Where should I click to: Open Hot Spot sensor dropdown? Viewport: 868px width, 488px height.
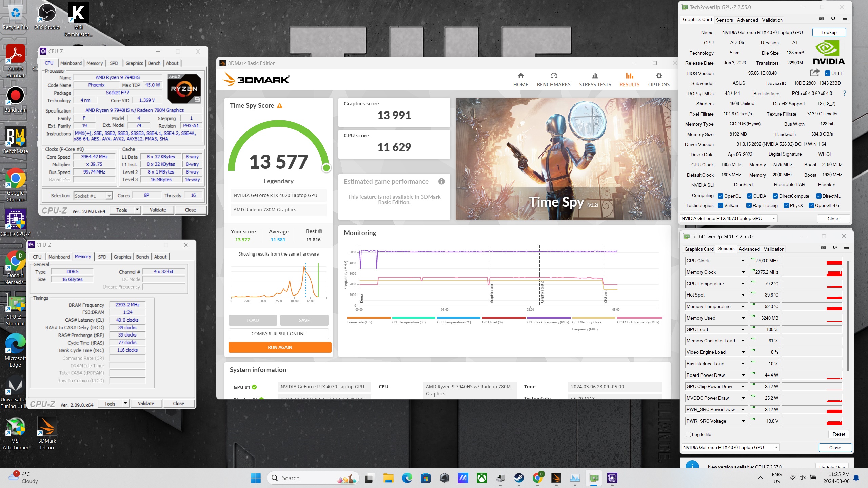pos(743,295)
